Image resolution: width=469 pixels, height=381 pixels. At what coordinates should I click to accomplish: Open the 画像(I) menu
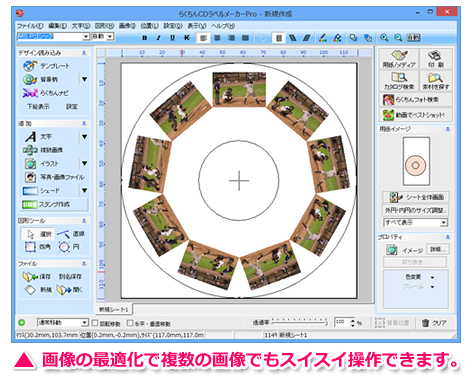127,26
